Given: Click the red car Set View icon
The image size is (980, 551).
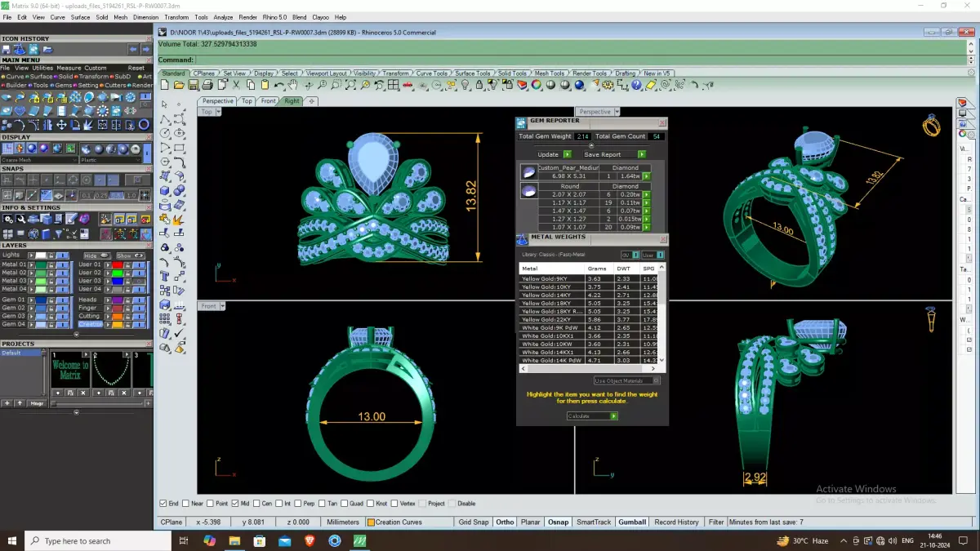Looking at the screenshot, I should (408, 84).
